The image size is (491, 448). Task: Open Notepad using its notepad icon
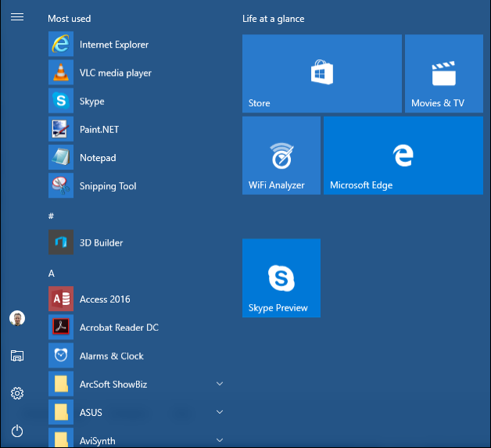pyautogui.click(x=61, y=157)
